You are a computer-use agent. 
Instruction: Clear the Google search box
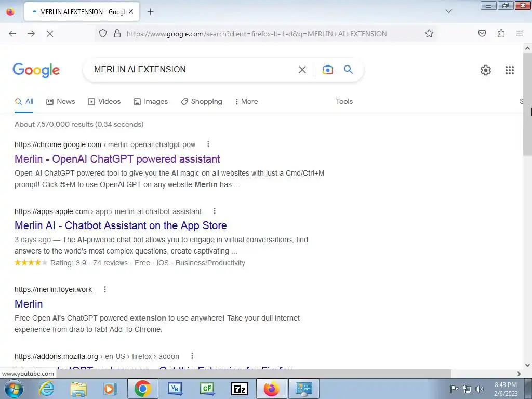(302, 70)
